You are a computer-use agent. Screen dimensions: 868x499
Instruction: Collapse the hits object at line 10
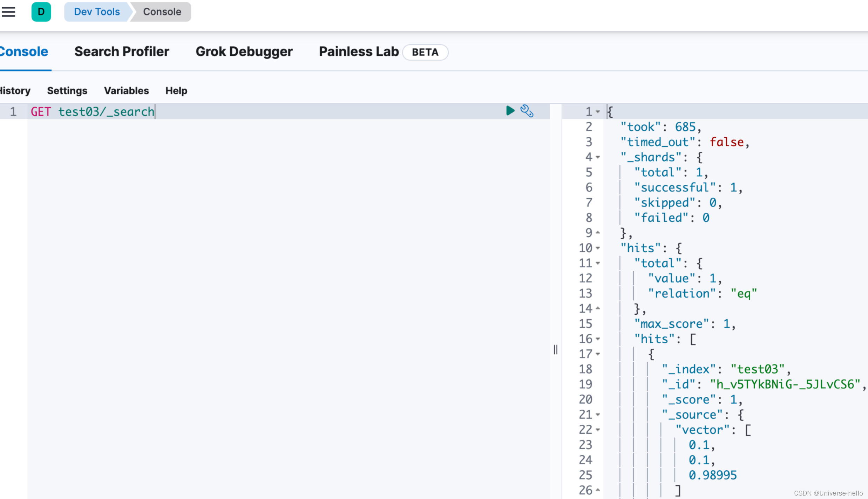tap(598, 248)
